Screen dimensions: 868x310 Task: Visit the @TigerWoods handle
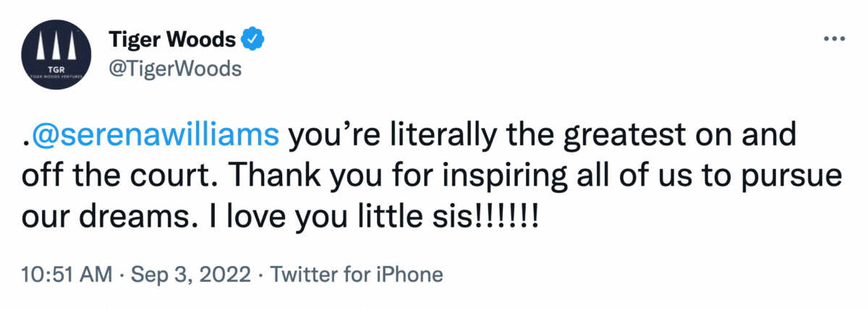(174, 69)
